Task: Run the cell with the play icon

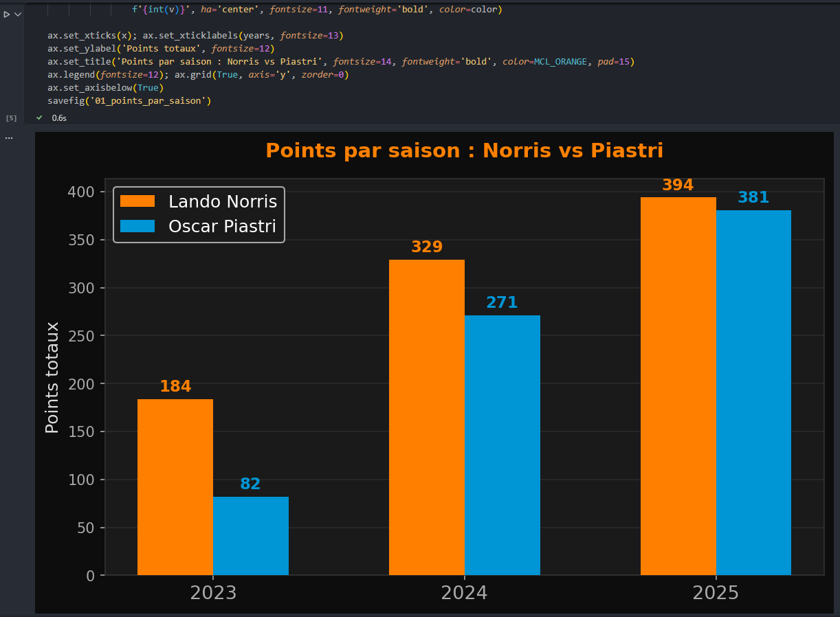Action: pos(7,14)
